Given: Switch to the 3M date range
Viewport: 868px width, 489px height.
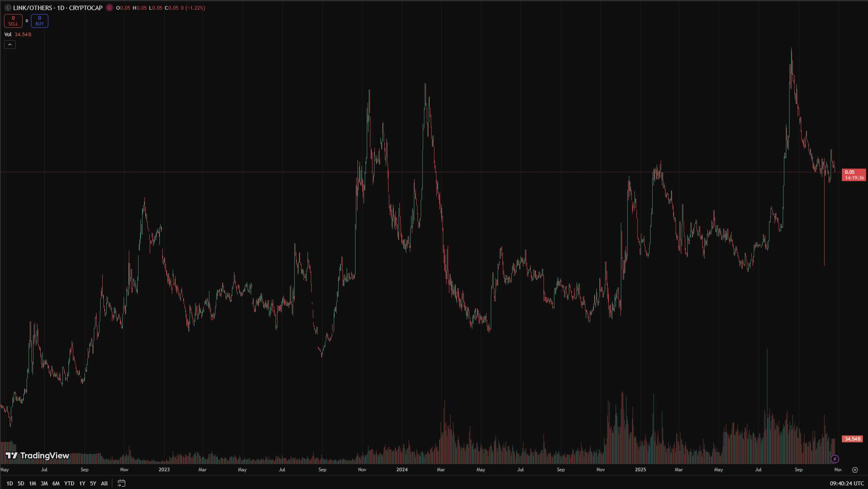Looking at the screenshot, I should 44,483.
